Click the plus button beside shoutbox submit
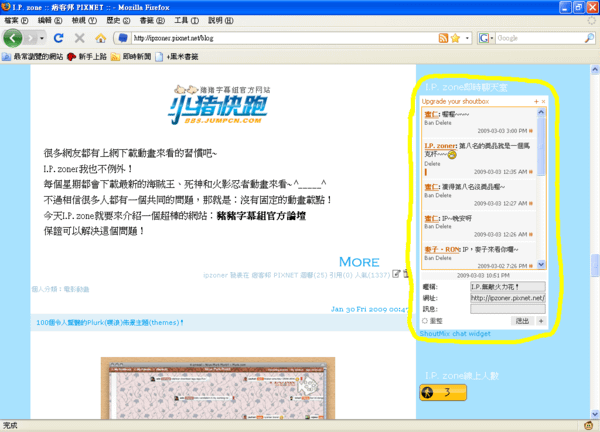 541,321
